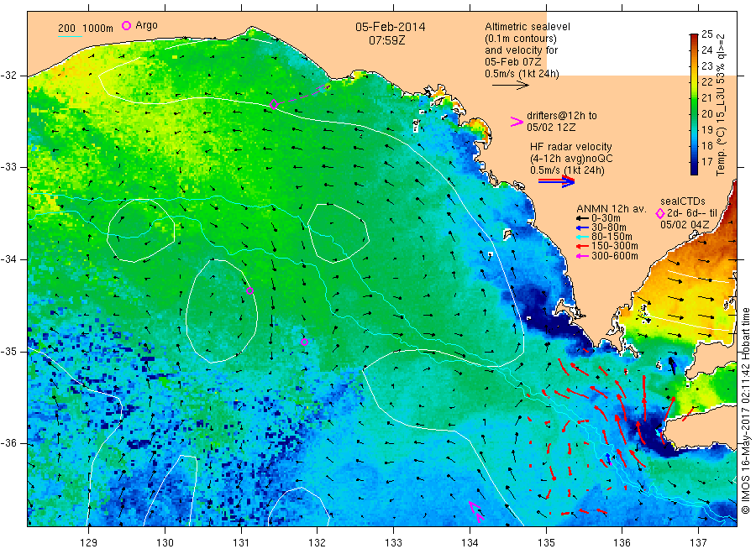Viewport: 756px width, 554px height.
Task: Click the '(0.1m contours)' caption line
Action: pyautogui.click(x=521, y=39)
